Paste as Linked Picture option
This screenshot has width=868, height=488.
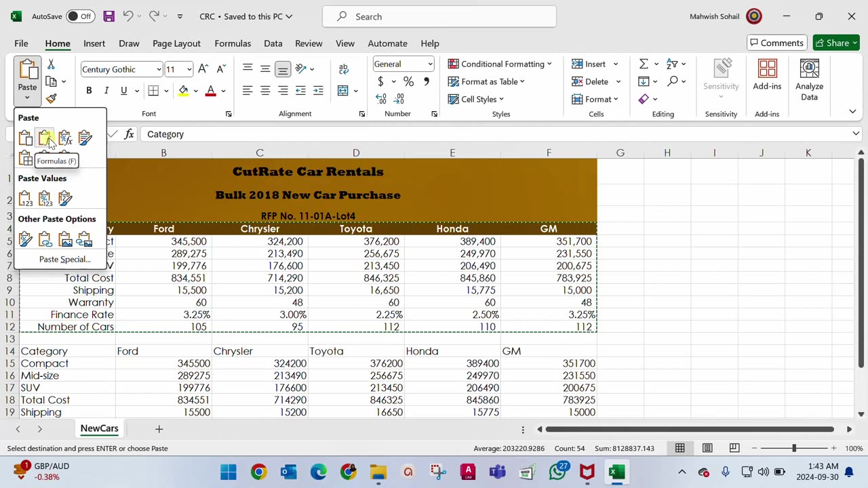[x=85, y=239]
